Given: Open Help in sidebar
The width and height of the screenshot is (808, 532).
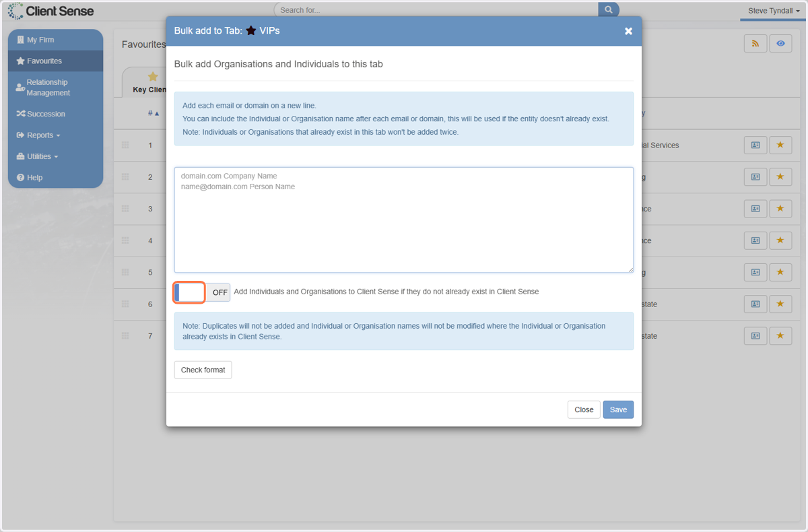Looking at the screenshot, I should point(55,177).
